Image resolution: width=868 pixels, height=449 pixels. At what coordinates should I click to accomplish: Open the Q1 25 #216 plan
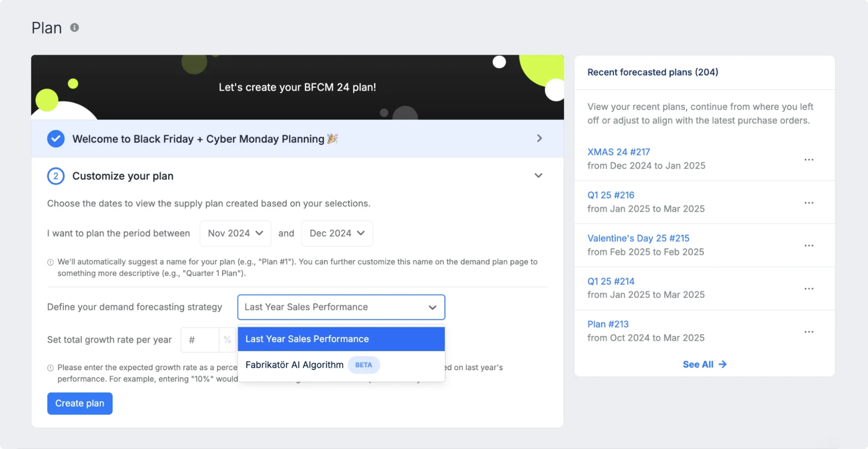(611, 195)
